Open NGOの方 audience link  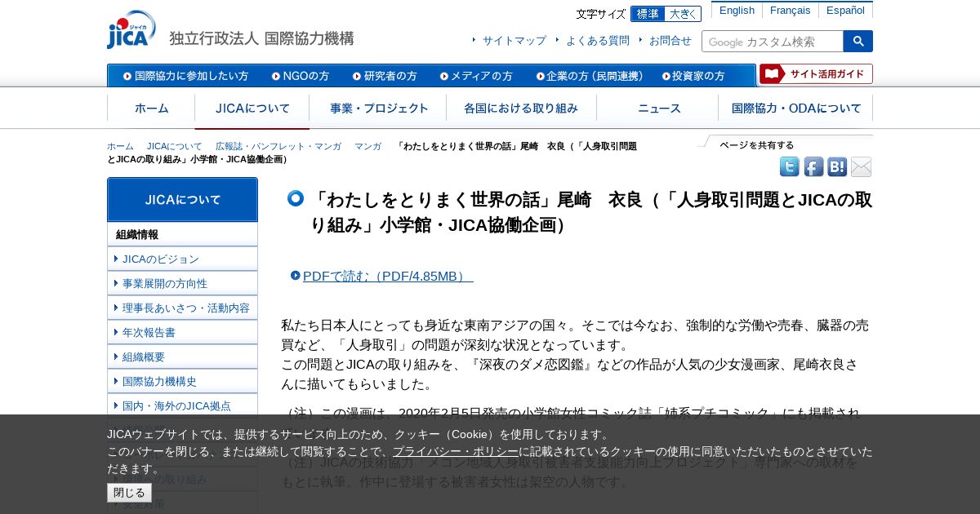coord(301,76)
